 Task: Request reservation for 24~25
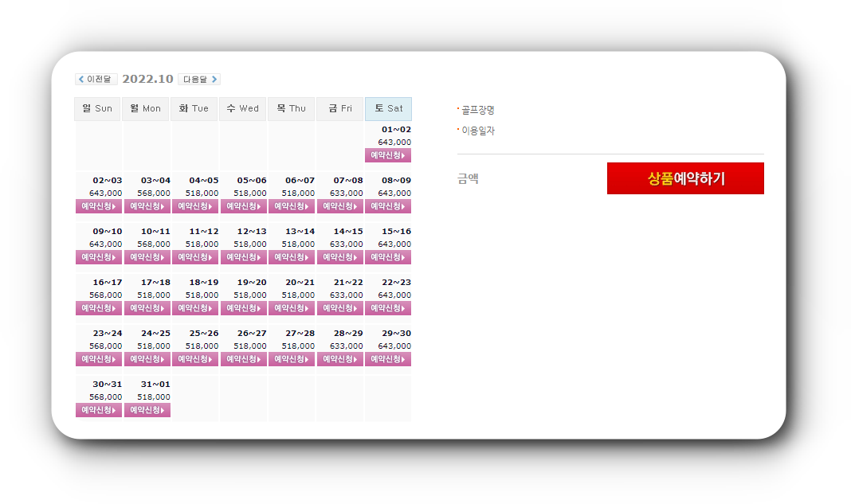point(147,359)
